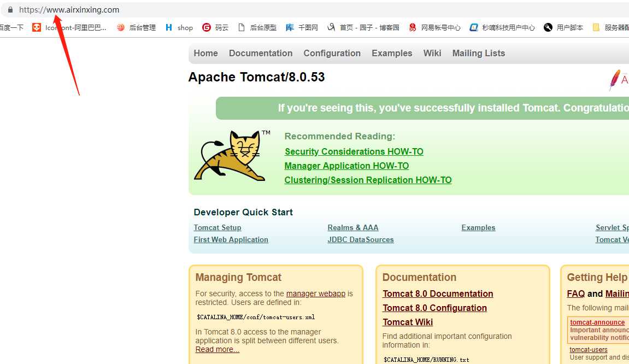
Task: Click the Apache Tomcat/8.0.53 heading
Action: click(x=256, y=77)
